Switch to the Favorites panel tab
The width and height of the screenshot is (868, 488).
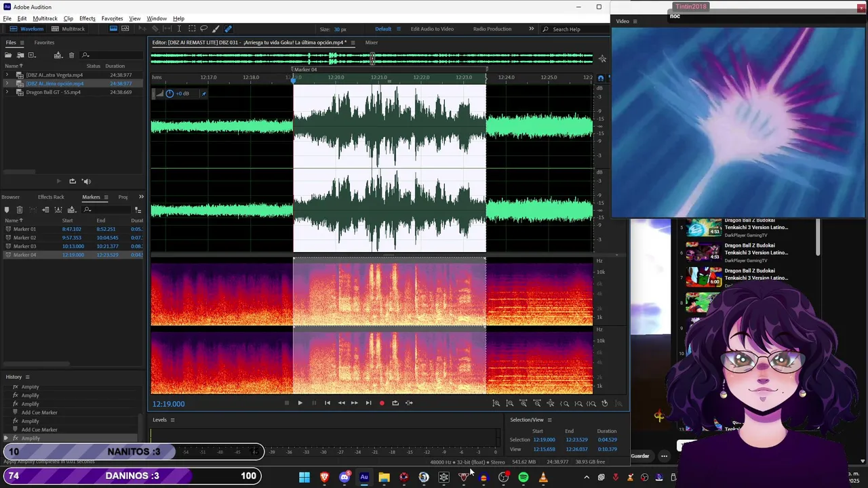(44, 43)
